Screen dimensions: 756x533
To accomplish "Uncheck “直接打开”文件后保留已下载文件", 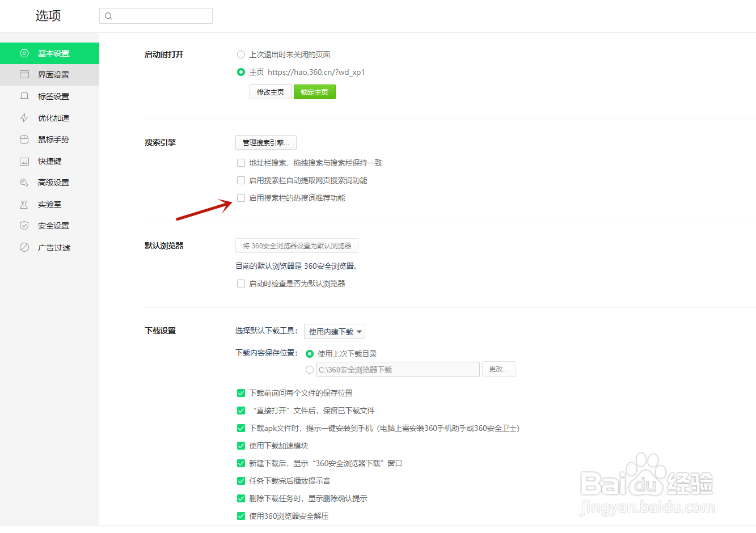I will coord(241,411).
